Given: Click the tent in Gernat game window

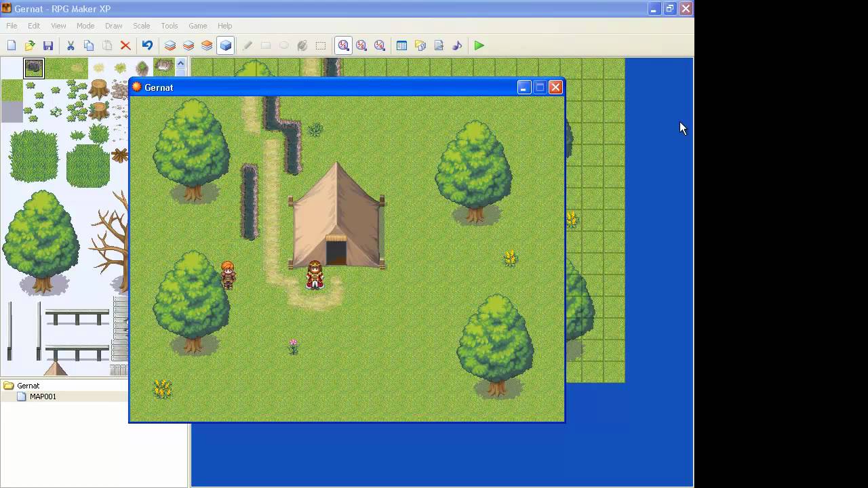Looking at the screenshot, I should [x=336, y=216].
